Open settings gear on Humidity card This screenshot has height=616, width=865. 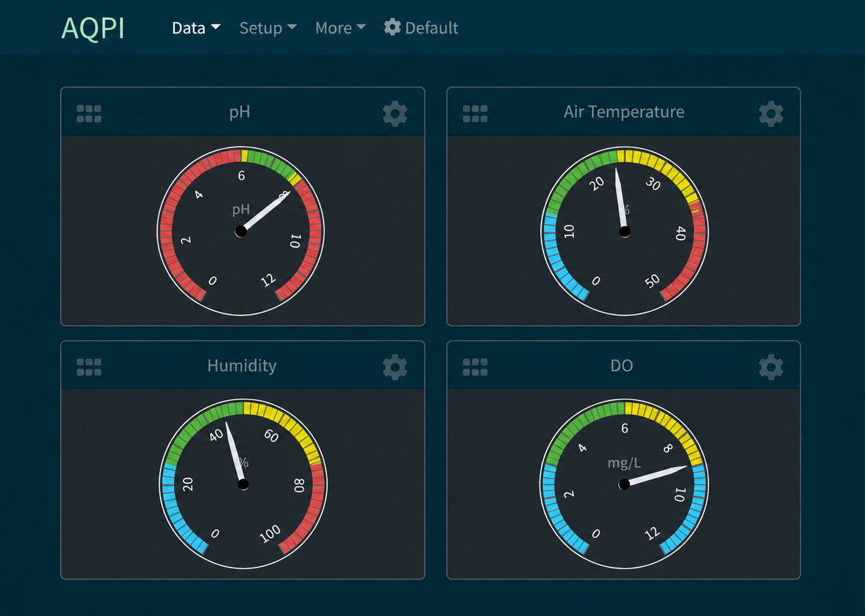click(395, 367)
